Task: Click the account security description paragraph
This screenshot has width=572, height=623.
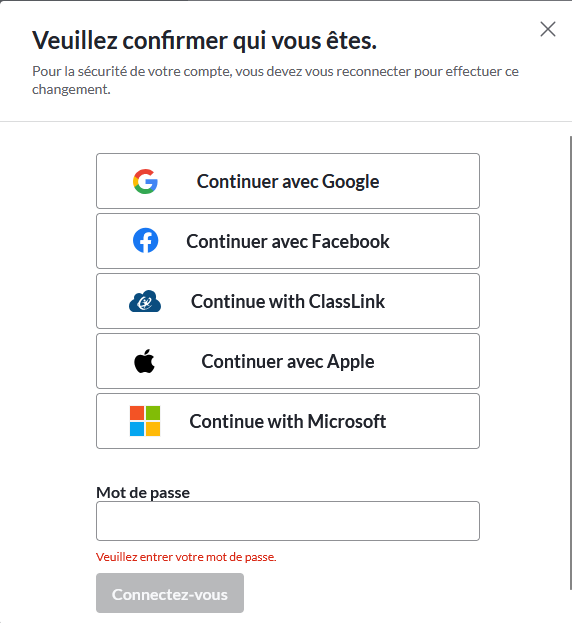Action: point(275,80)
